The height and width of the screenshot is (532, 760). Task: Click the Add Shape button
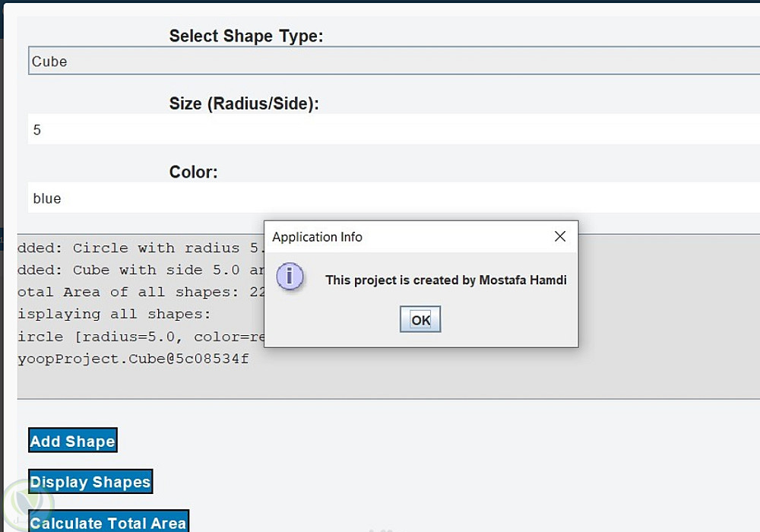[73, 441]
